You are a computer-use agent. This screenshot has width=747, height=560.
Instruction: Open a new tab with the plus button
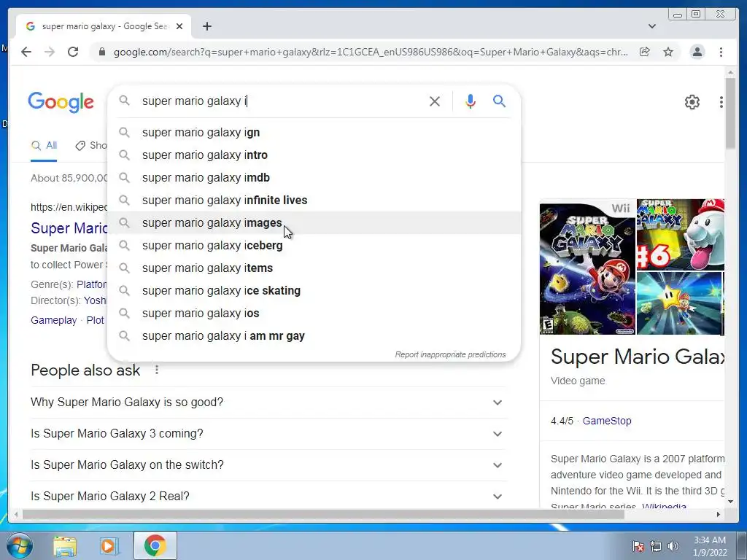coord(206,26)
